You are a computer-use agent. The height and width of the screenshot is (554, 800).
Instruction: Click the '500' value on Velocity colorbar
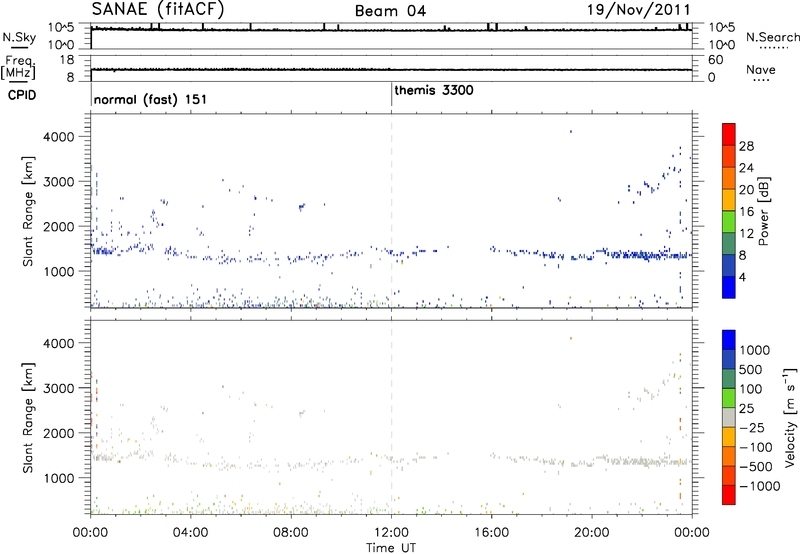(753, 369)
